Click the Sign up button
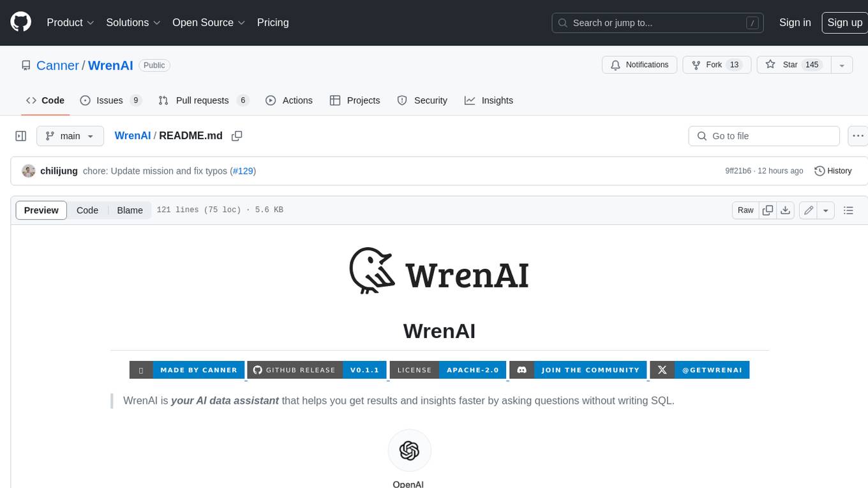This screenshot has height=488, width=868. coord(844,22)
